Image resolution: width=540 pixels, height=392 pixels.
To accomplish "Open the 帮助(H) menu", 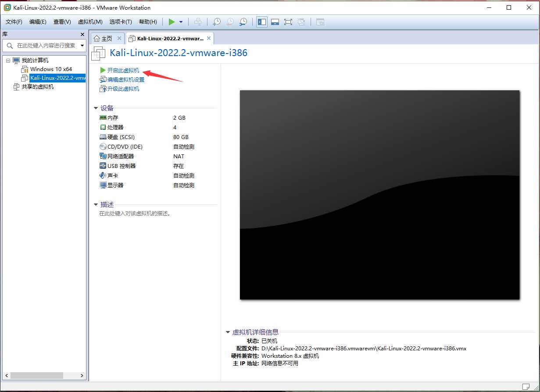I will pos(148,22).
